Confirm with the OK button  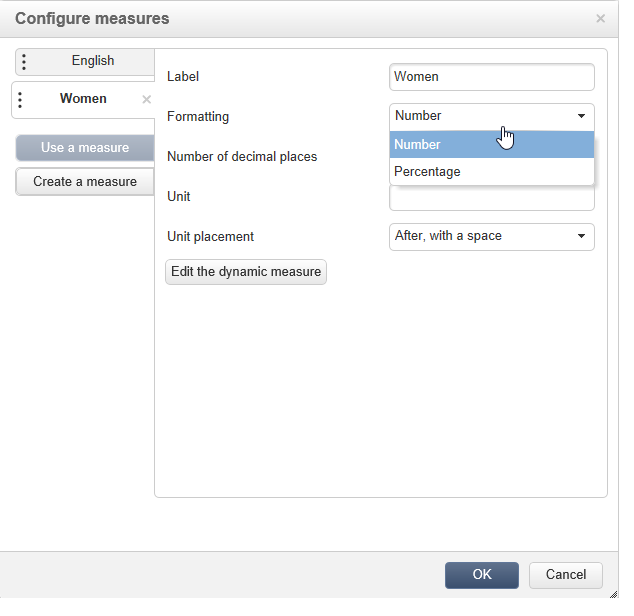point(482,575)
